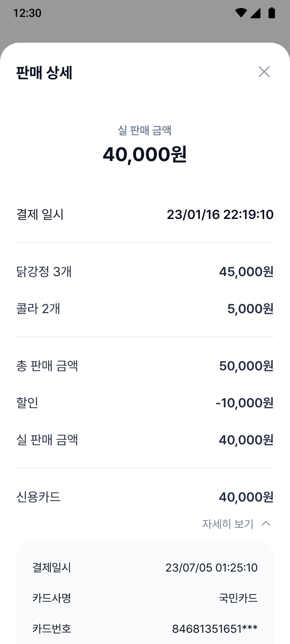Tap the 23/07/05 01:25:10 card payment time
The width and height of the screenshot is (290, 644).
click(x=211, y=568)
